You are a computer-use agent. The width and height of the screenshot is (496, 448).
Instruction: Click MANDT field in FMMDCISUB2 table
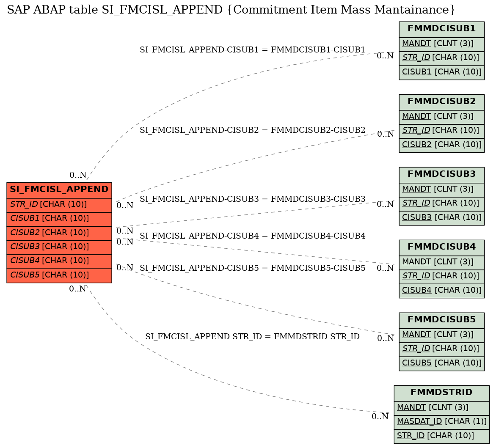441,117
